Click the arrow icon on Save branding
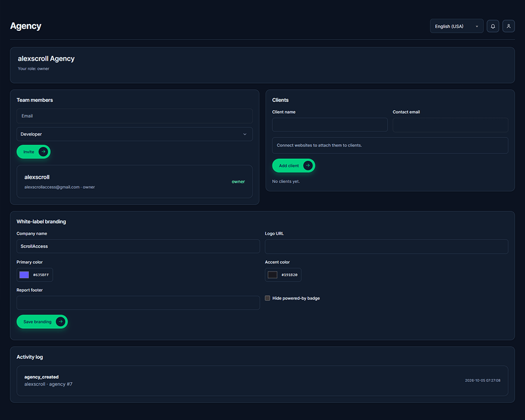Viewport: 525px width, 420px height. 60,322
